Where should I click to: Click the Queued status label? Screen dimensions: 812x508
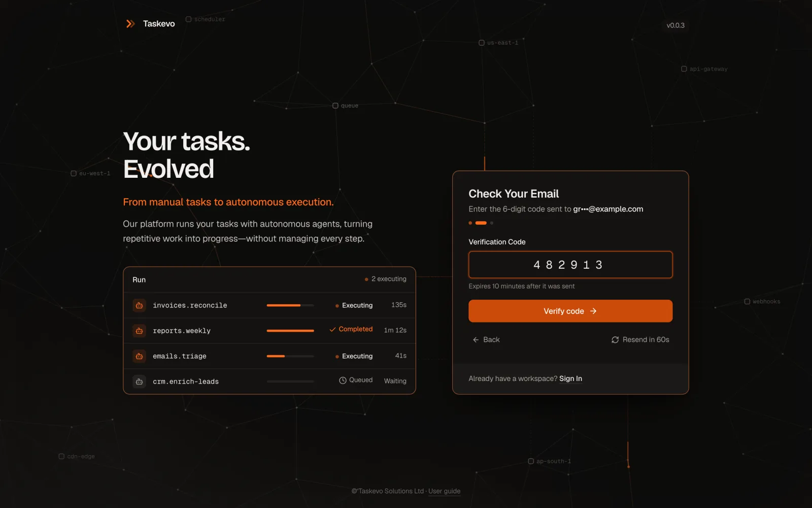pos(361,380)
